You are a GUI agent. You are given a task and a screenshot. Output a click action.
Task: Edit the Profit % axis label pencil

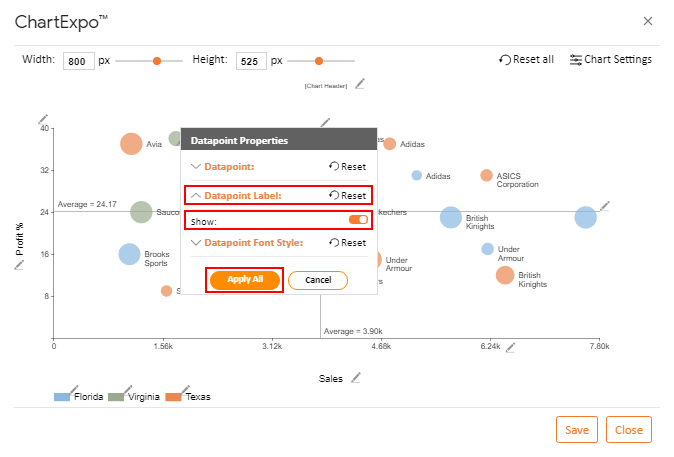pos(18,265)
